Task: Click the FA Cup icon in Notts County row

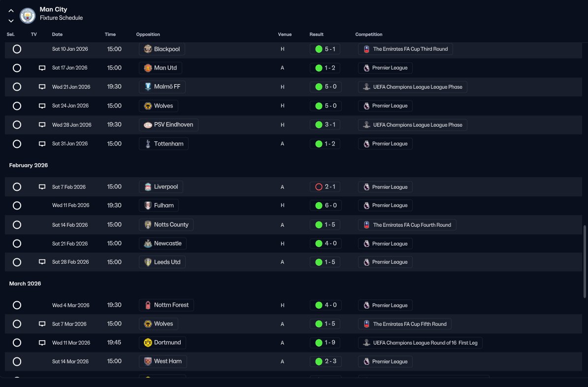Action: point(367,225)
